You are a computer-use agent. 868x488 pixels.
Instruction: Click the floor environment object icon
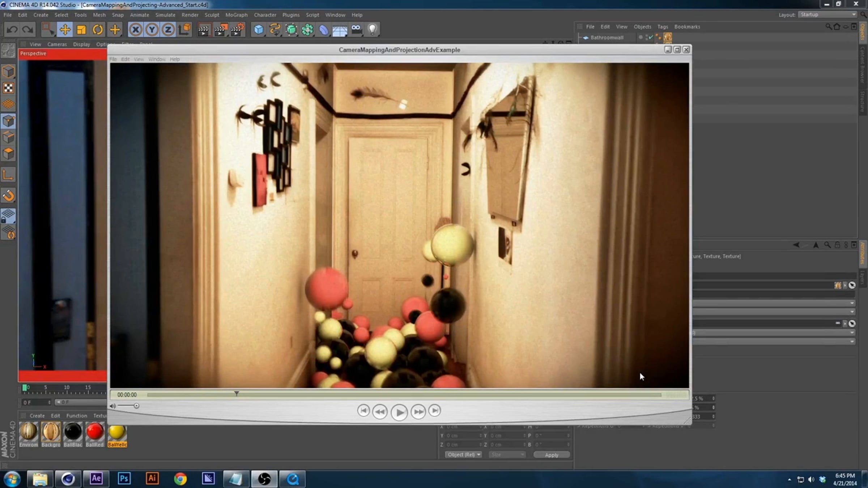tap(340, 30)
